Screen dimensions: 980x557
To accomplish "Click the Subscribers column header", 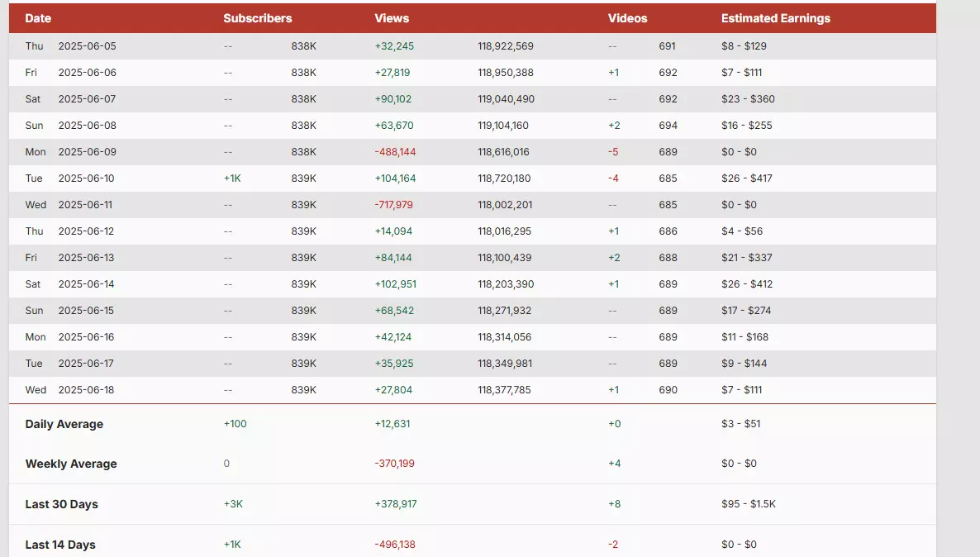I will 258,18.
